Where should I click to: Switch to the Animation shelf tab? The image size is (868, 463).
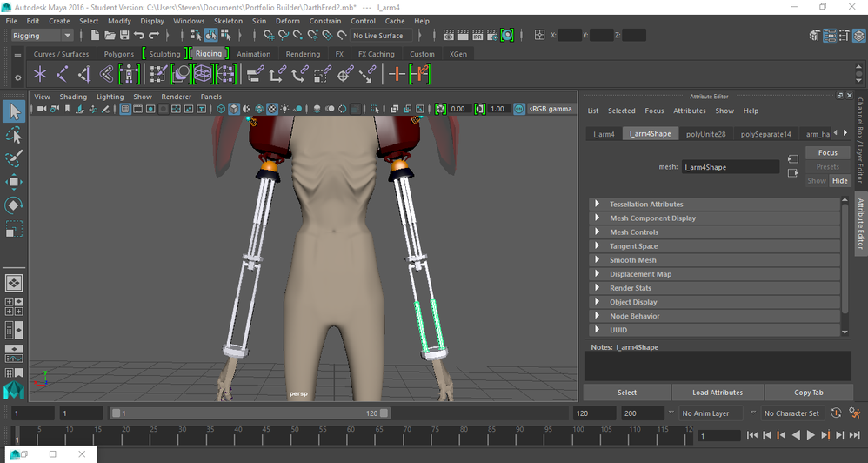pos(254,54)
